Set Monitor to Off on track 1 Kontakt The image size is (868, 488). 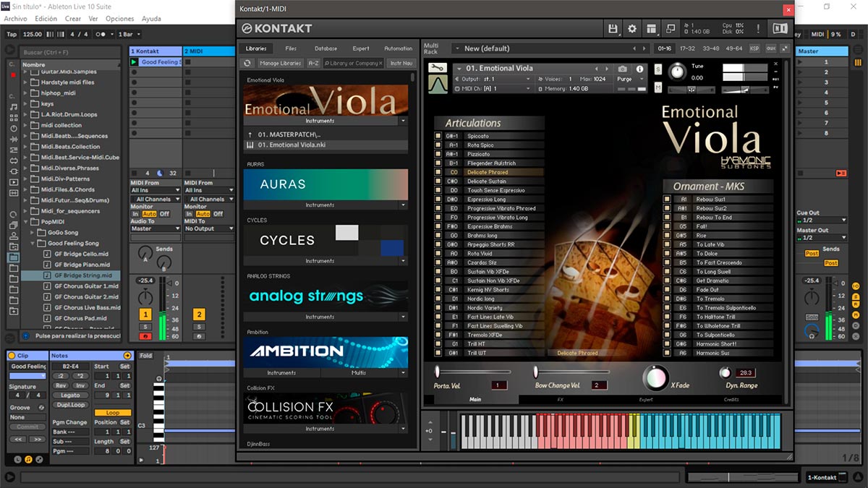164,214
